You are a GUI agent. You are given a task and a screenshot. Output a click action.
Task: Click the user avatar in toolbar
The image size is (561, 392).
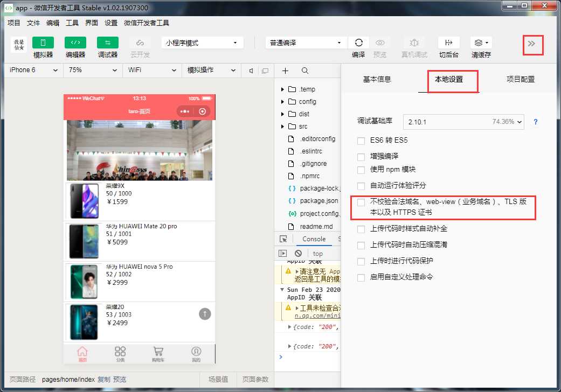tap(19, 45)
